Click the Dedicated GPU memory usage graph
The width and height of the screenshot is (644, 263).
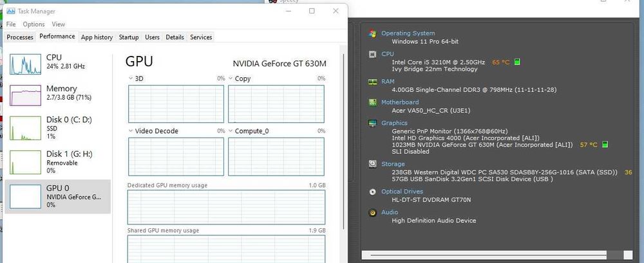[x=226, y=207]
